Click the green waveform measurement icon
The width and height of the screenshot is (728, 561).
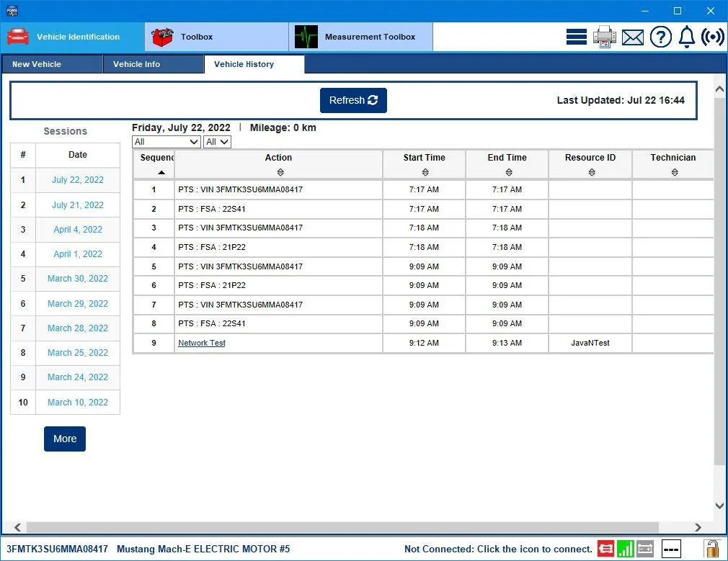click(306, 37)
